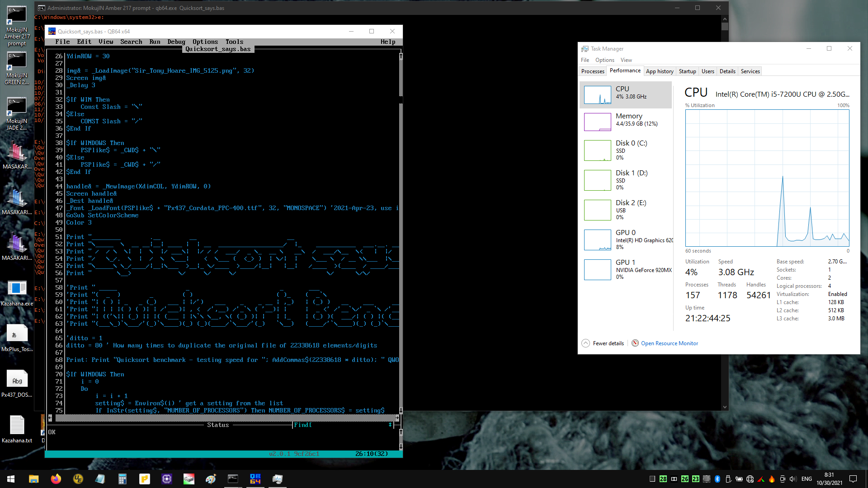This screenshot has height=488, width=868.
Task: Click Bluetooth tray icon
Action: [717, 479]
